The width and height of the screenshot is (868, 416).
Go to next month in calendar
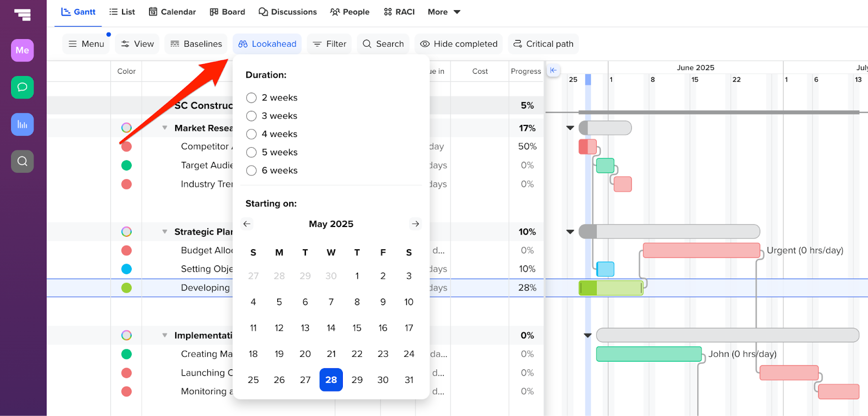click(x=415, y=224)
